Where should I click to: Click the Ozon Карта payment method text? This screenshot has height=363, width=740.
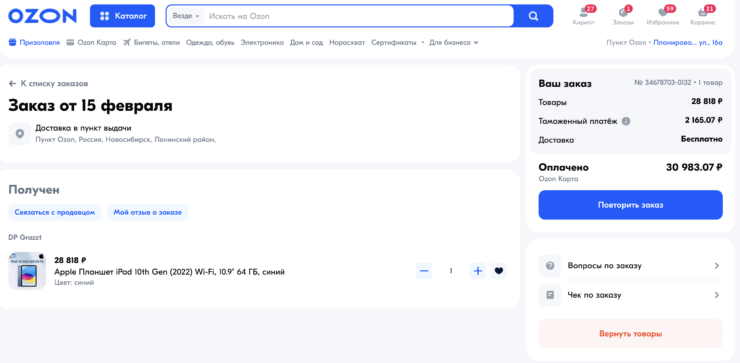point(558,179)
